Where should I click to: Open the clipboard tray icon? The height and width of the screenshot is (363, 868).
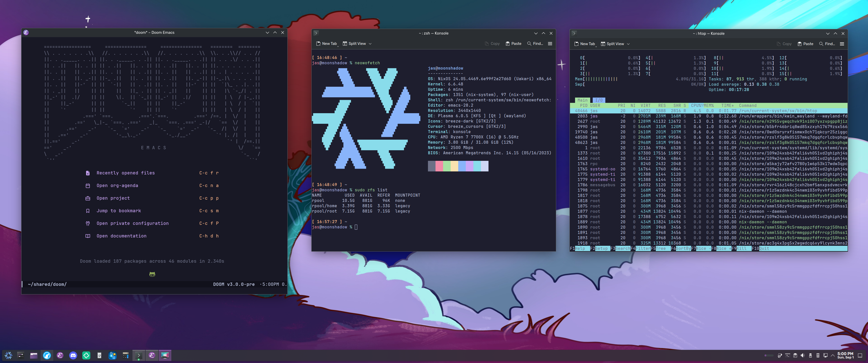[x=795, y=356]
